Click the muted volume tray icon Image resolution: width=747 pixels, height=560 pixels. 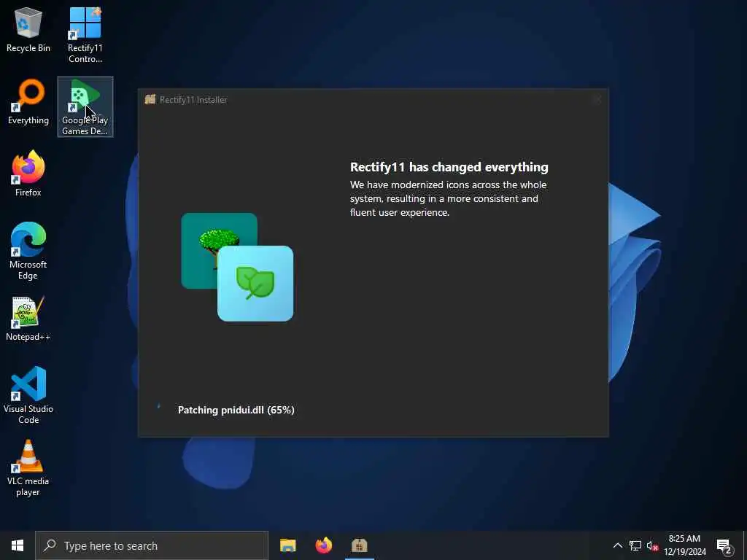point(652,545)
